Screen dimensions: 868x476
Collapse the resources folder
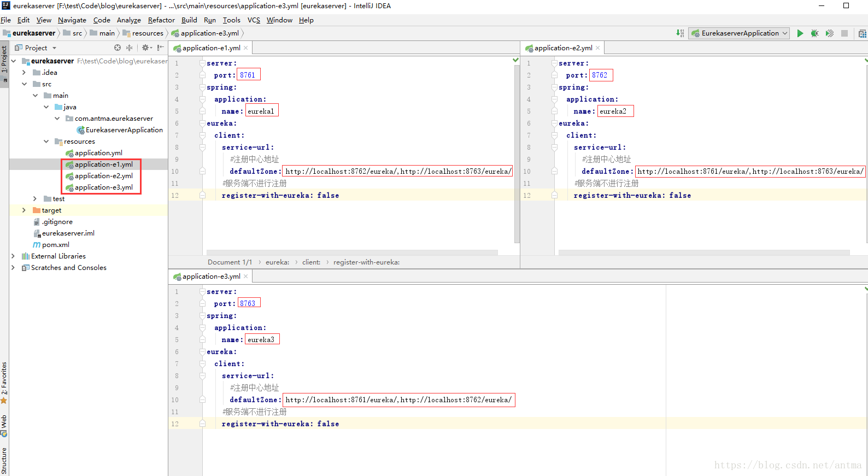(x=46, y=142)
